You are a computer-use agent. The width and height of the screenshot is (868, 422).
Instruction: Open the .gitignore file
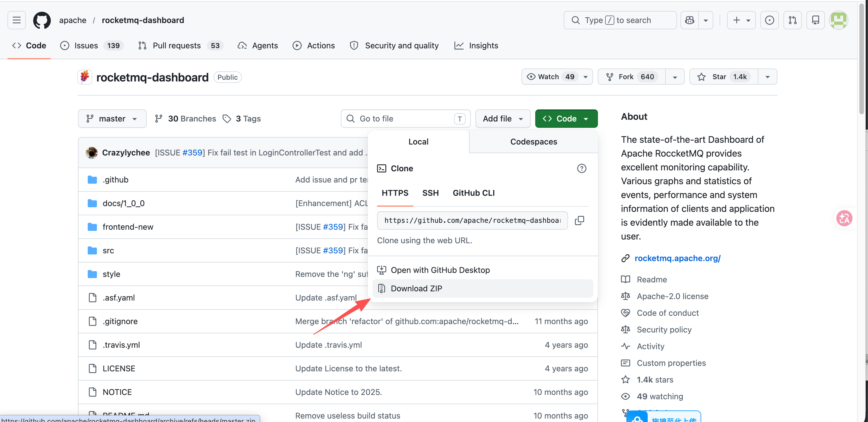coord(120,322)
